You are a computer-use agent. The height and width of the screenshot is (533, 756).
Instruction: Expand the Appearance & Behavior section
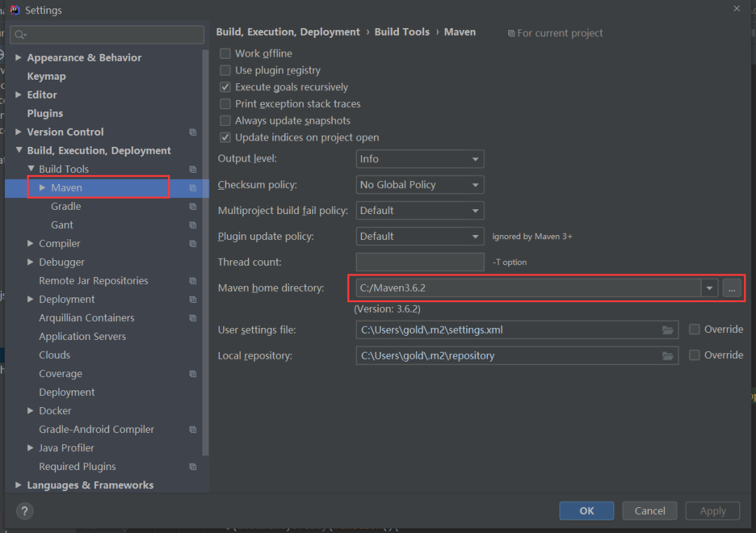[x=18, y=57]
